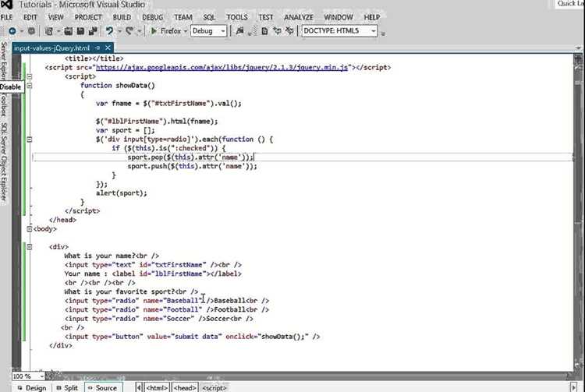The image size is (585, 392).
Task: Open the TEST menu
Action: click(266, 17)
